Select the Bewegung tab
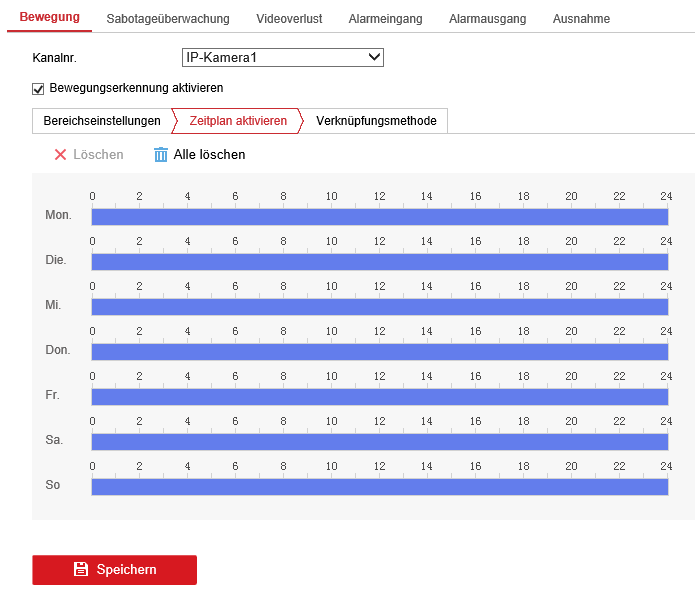This screenshot has width=695, height=608. pyautogui.click(x=49, y=18)
